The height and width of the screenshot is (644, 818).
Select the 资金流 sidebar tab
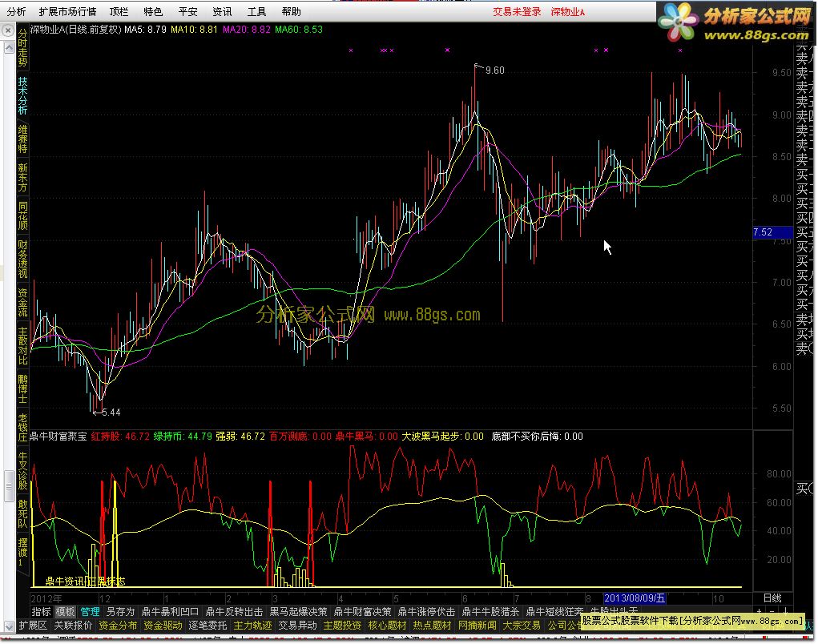pos(22,303)
